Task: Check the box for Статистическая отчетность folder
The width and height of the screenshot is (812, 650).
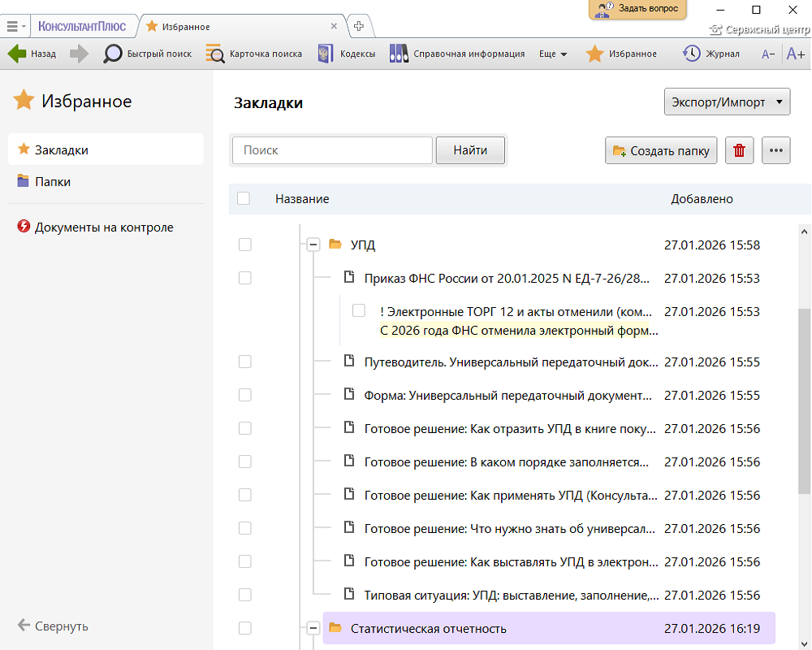Action: tap(244, 628)
